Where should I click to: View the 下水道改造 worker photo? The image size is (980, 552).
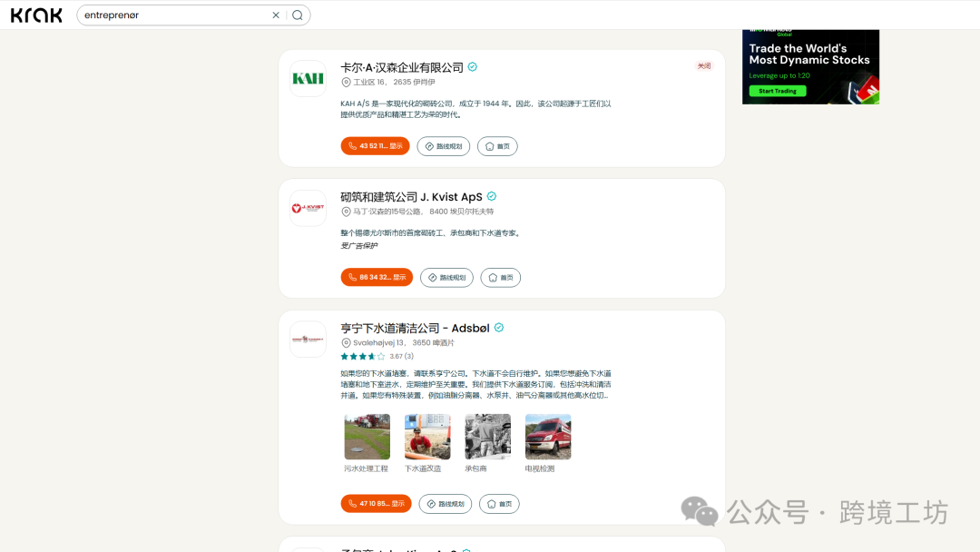[x=426, y=436]
